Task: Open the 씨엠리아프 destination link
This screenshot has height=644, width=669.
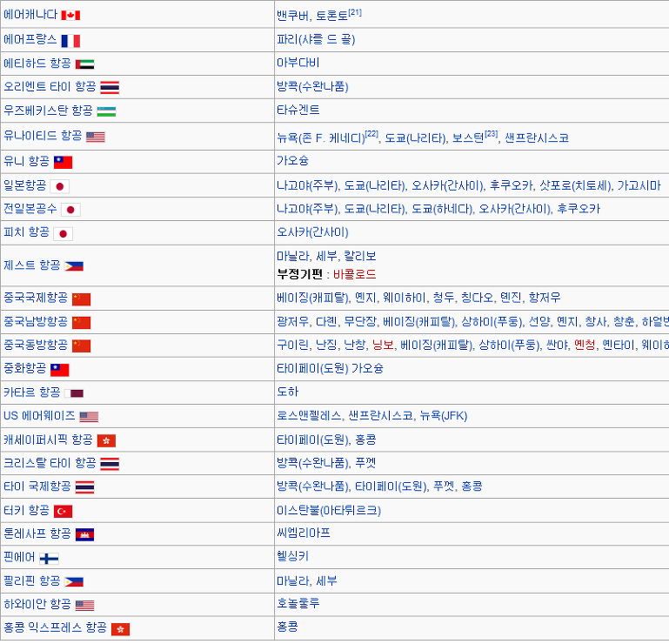Action: [304, 533]
